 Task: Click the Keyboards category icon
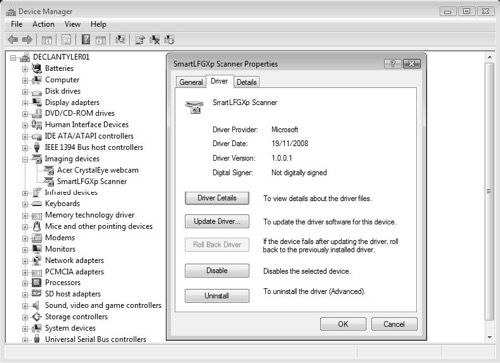point(37,204)
